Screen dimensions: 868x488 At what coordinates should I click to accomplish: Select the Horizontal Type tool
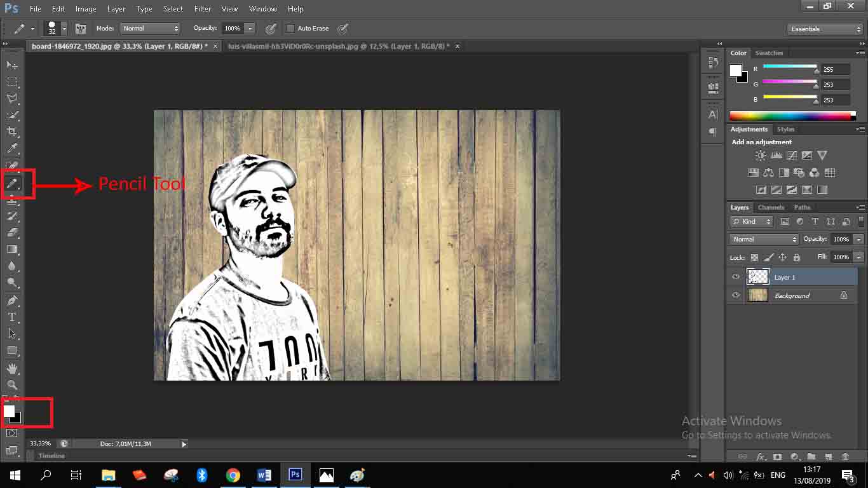[x=12, y=317]
